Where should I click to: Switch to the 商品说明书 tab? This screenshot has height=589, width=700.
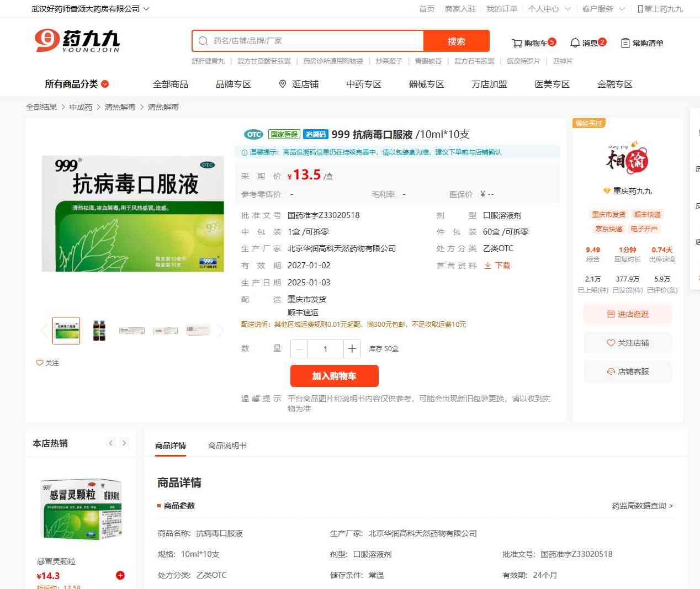click(227, 445)
